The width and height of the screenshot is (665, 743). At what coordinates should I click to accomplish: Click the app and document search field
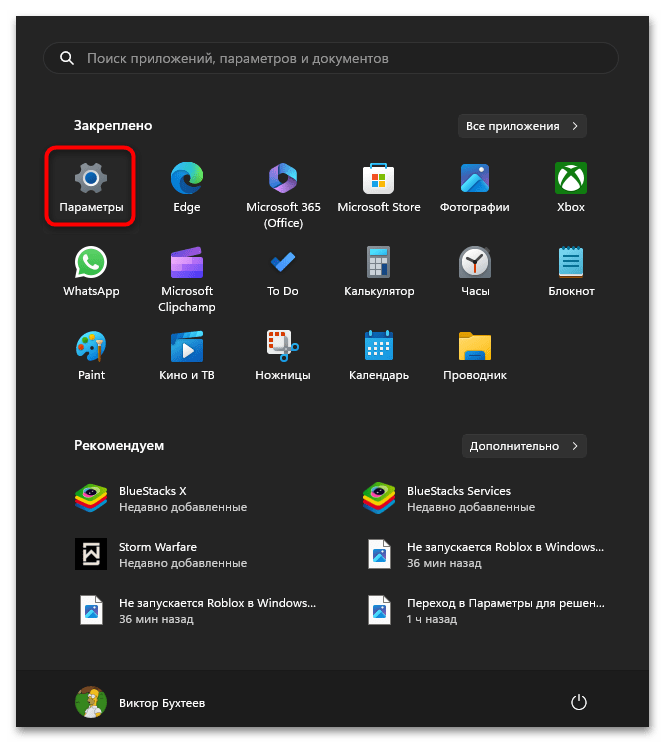pos(331,58)
